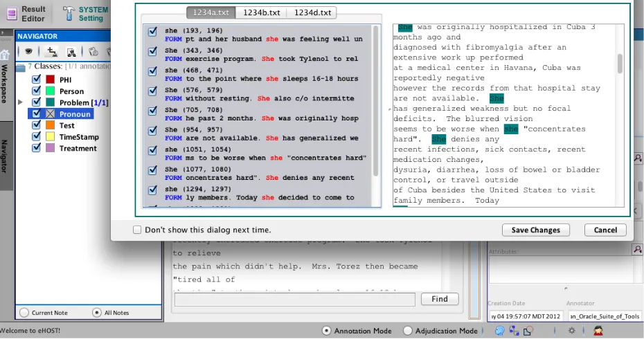Toggle the TimeStamp class checkbox
This screenshot has width=644, height=339.
tap(36, 137)
